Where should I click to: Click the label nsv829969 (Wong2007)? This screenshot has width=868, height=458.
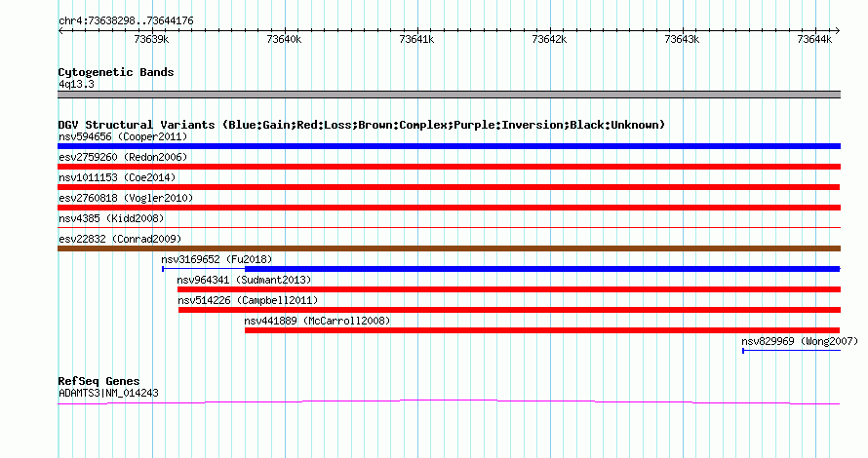pos(800,341)
